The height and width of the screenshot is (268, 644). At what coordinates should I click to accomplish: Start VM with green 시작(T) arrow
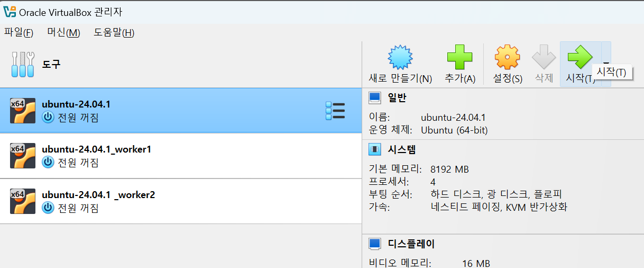tap(579, 57)
